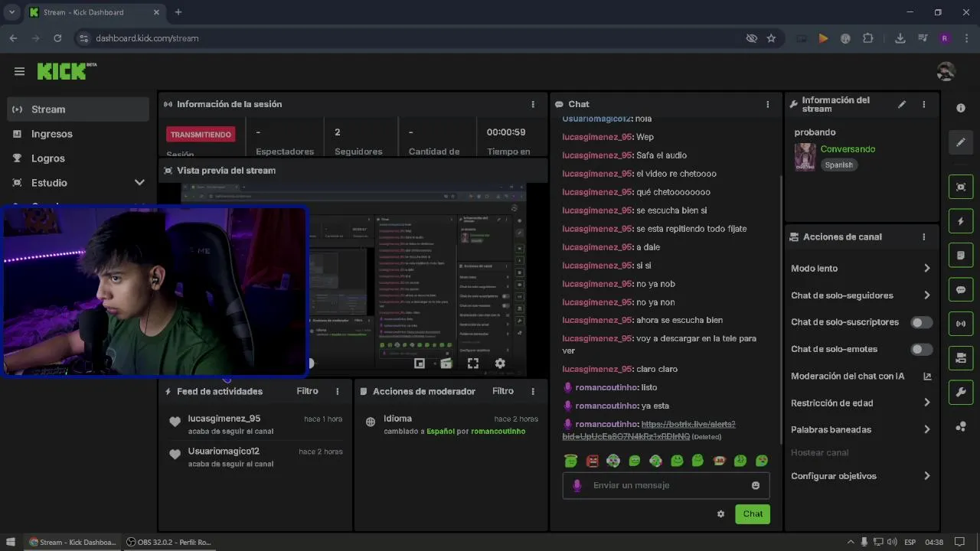The image size is (980, 551).
Task: Open three-dot menu of Feed de actividades
Action: click(x=338, y=391)
